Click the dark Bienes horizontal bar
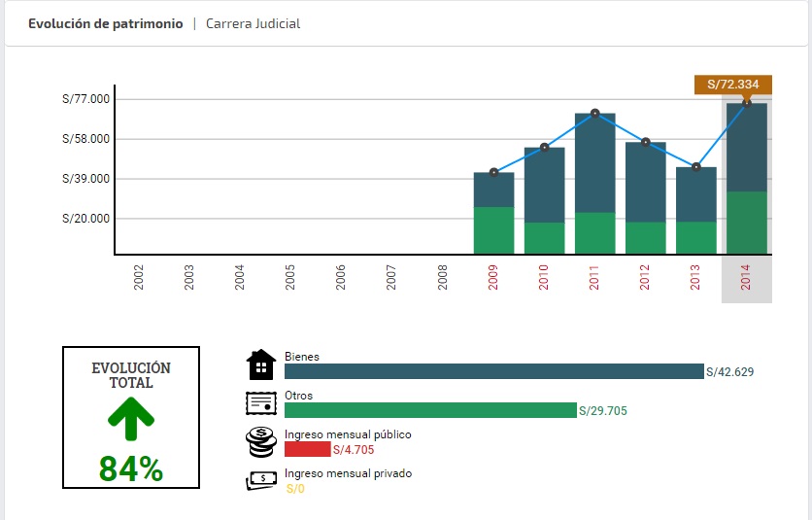The image size is (812, 520). pyautogui.click(x=493, y=371)
